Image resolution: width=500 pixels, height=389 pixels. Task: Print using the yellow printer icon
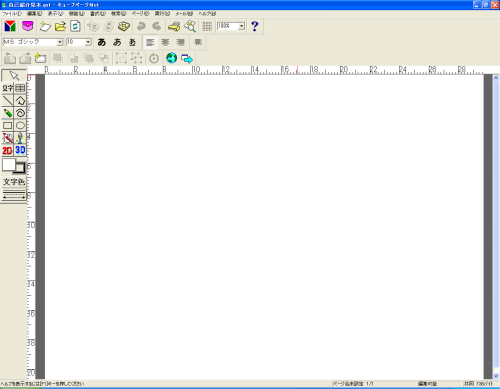(174, 26)
